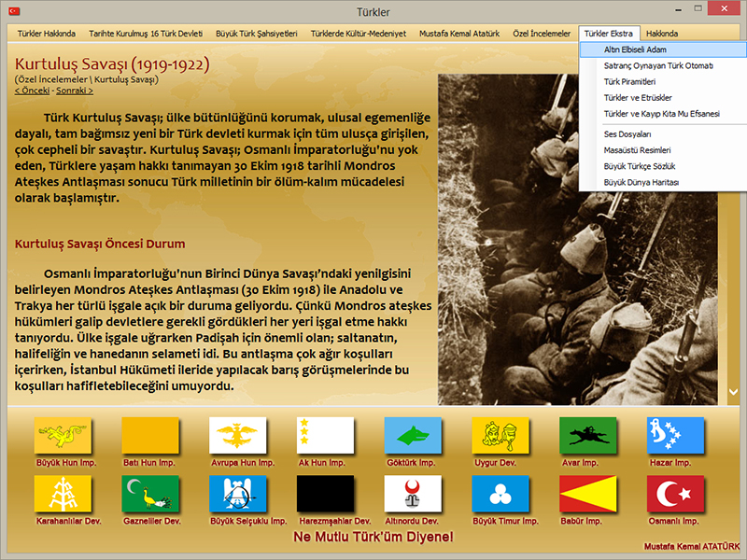Go to the previous page via Önceki
Screen dimensions: 747x560
pyautogui.click(x=32, y=91)
